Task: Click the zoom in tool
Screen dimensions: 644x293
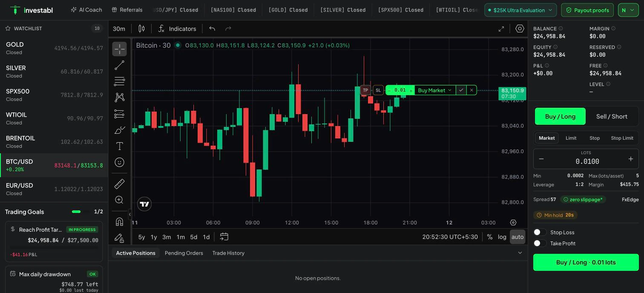Action: pos(119,200)
